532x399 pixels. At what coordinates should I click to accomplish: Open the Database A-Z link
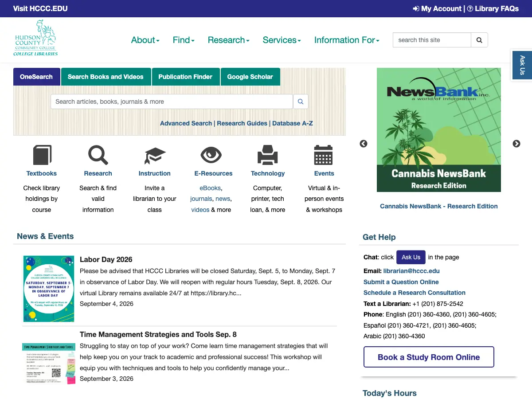coord(293,123)
